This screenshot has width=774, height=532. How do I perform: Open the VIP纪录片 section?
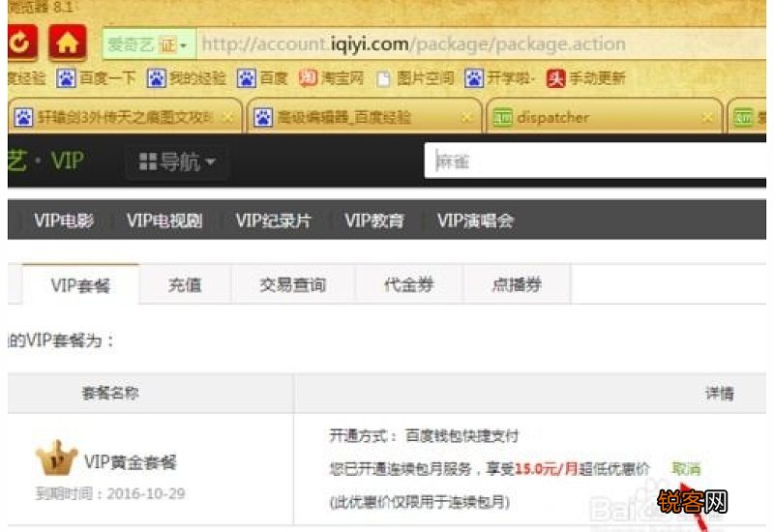pyautogui.click(x=273, y=221)
